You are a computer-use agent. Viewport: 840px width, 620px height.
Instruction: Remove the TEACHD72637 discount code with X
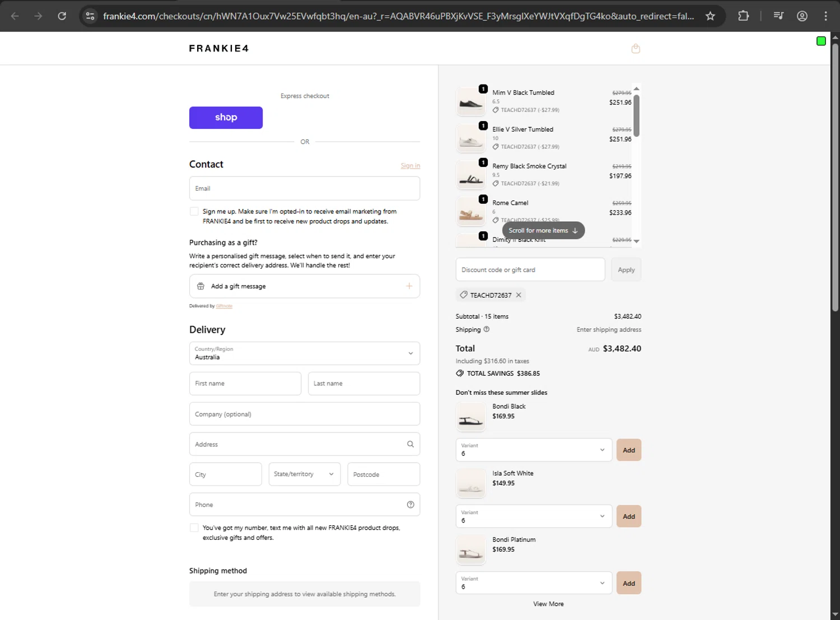(519, 295)
